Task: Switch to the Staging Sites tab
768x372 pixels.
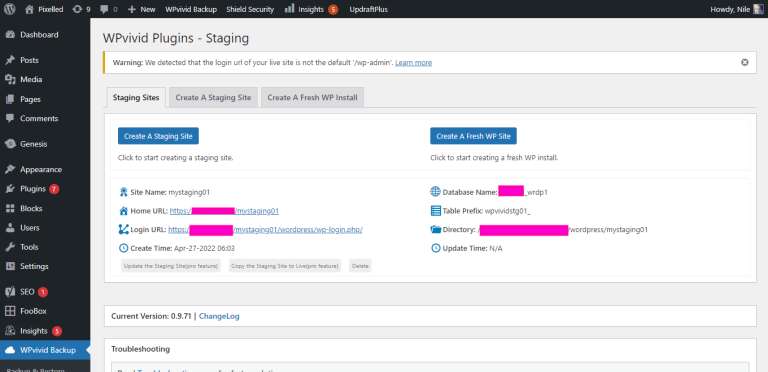Action: 136,97
